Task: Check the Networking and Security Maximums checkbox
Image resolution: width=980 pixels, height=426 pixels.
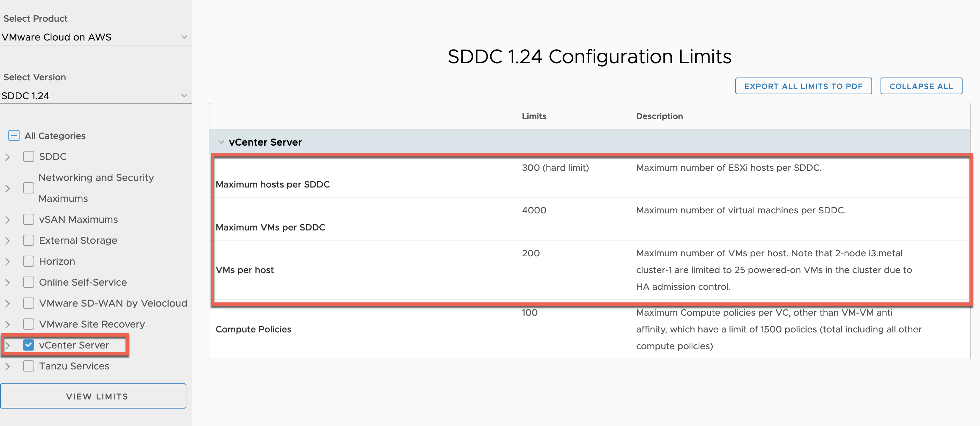Action: click(29, 188)
